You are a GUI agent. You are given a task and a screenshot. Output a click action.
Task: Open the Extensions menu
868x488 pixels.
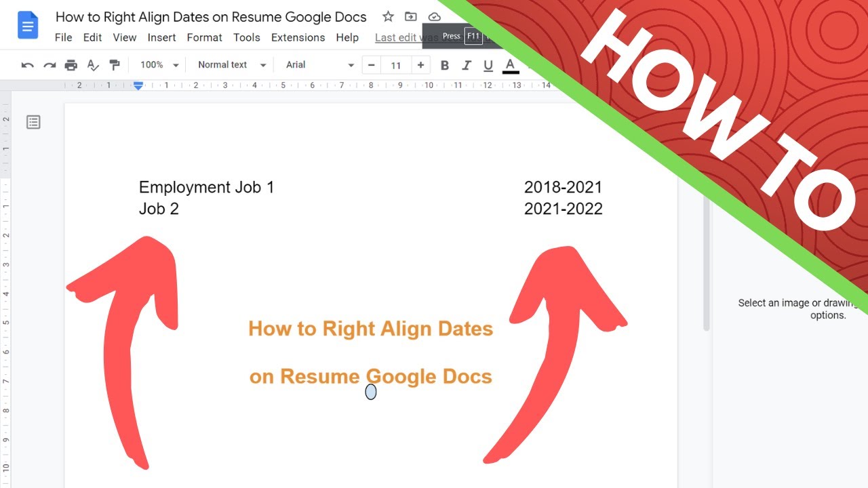[298, 37]
